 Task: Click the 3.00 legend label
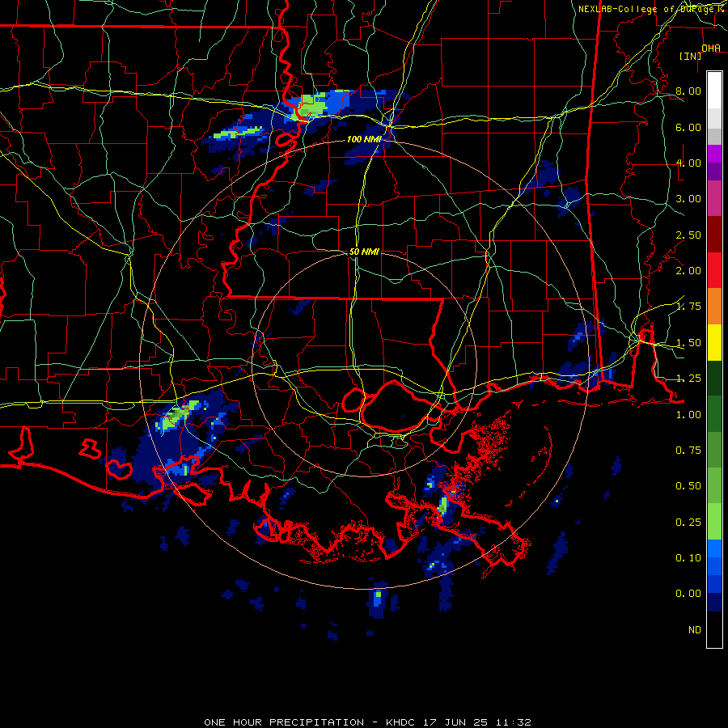click(x=688, y=199)
